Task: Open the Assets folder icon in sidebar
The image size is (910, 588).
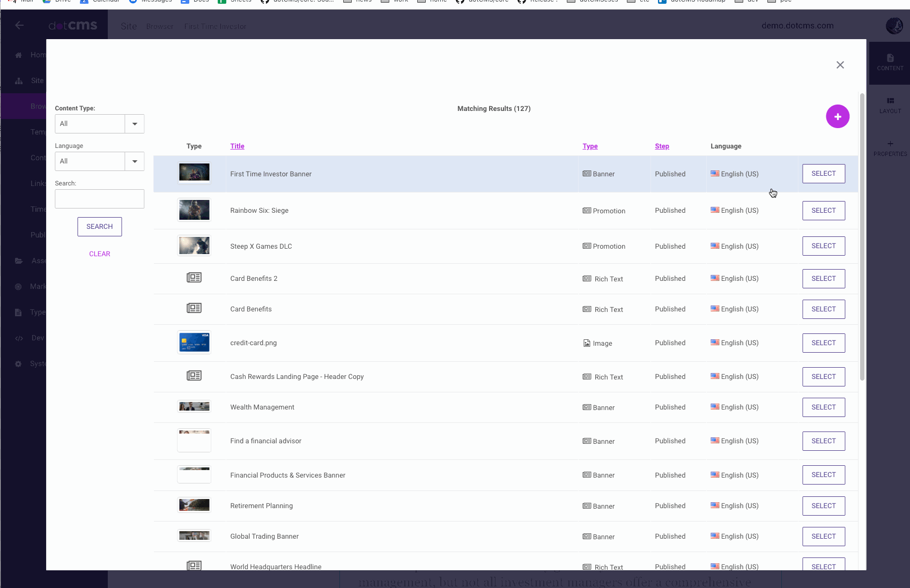Action: click(19, 260)
